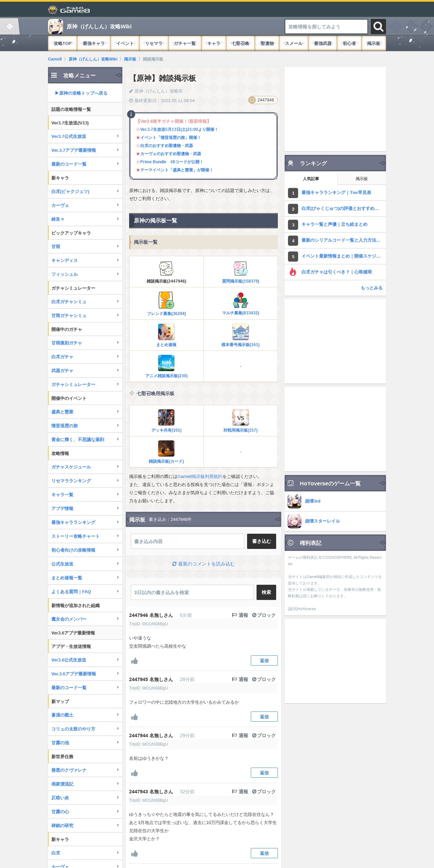This screenshot has width=434, height=868.
Task: Click the thumbs-up icon on comment 2447944
Action: point(134,773)
